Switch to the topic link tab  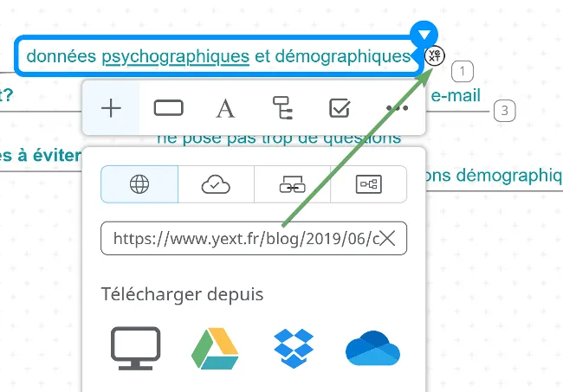[292, 184]
